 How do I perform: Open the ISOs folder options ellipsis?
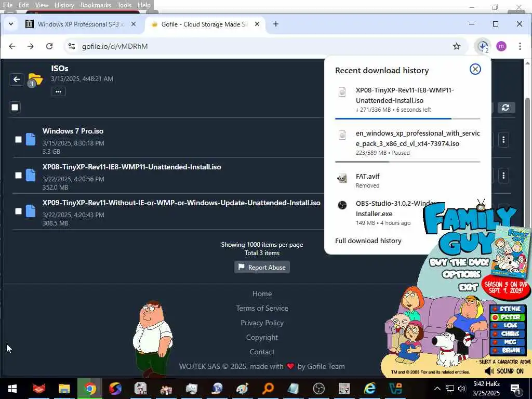coord(58,91)
